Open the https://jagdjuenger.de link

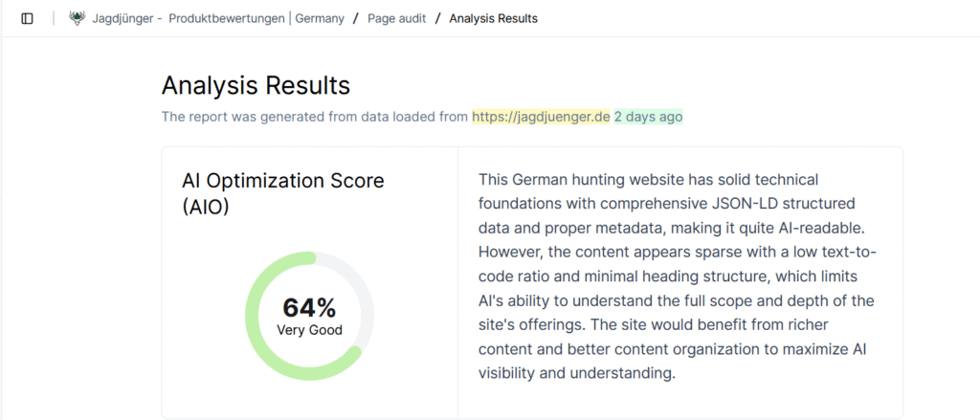coord(541,117)
